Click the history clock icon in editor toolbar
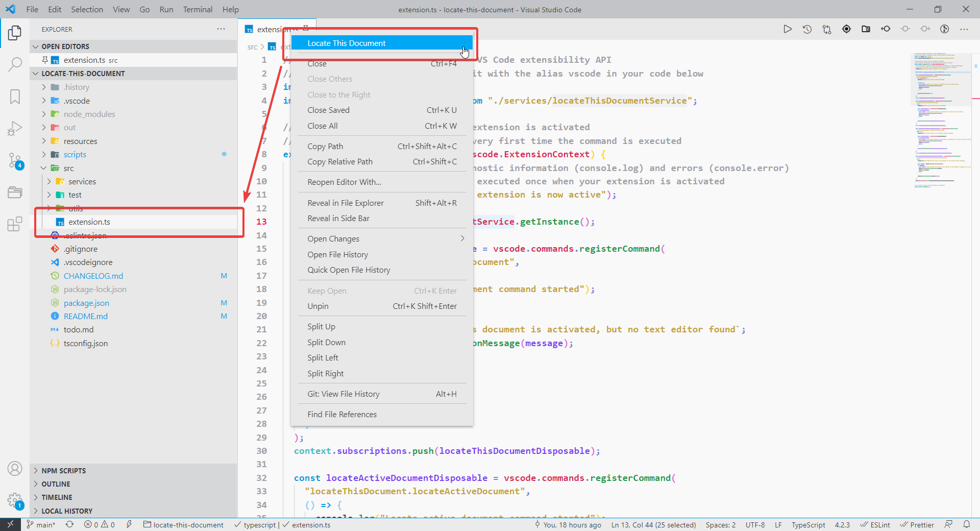The width and height of the screenshot is (980, 531). 807,29
